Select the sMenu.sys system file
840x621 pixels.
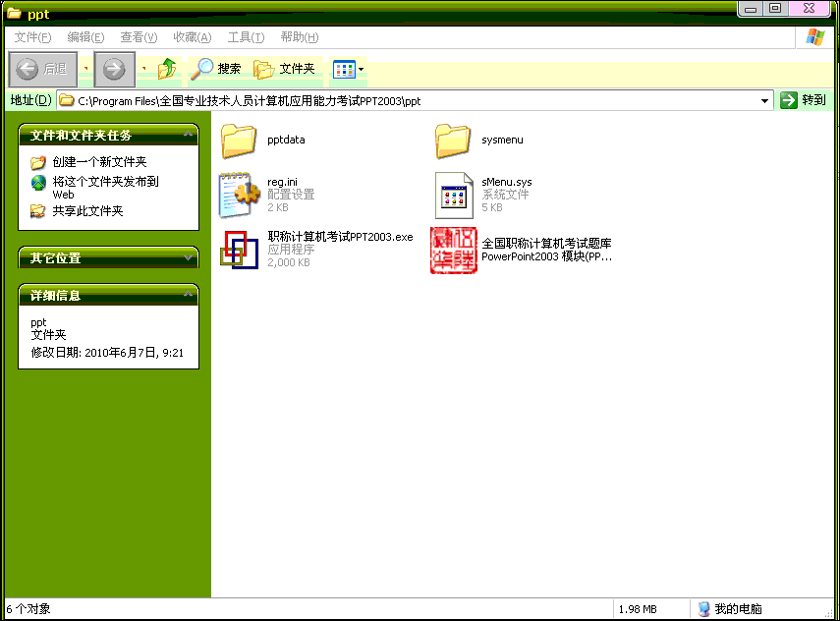pyautogui.click(x=453, y=195)
